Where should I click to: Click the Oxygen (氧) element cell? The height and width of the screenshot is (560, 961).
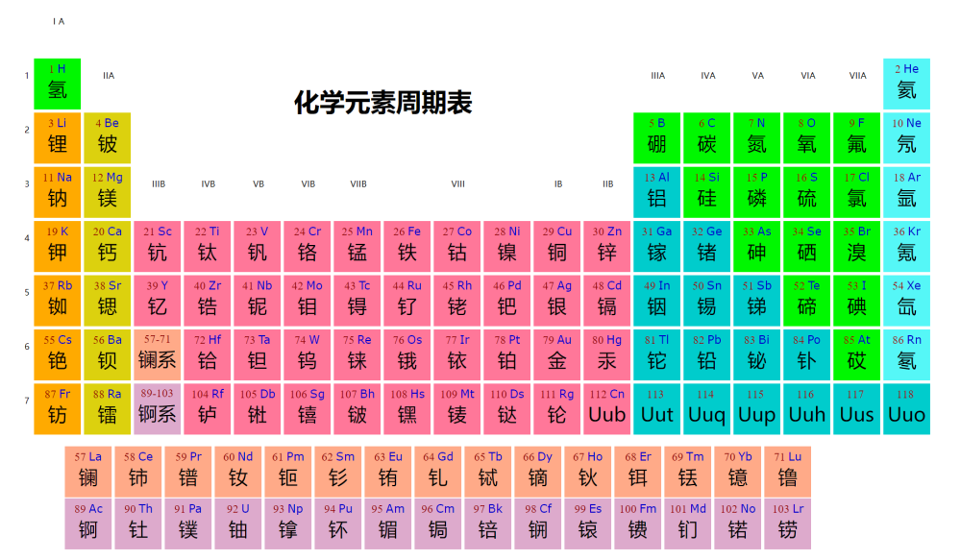pyautogui.click(x=806, y=138)
